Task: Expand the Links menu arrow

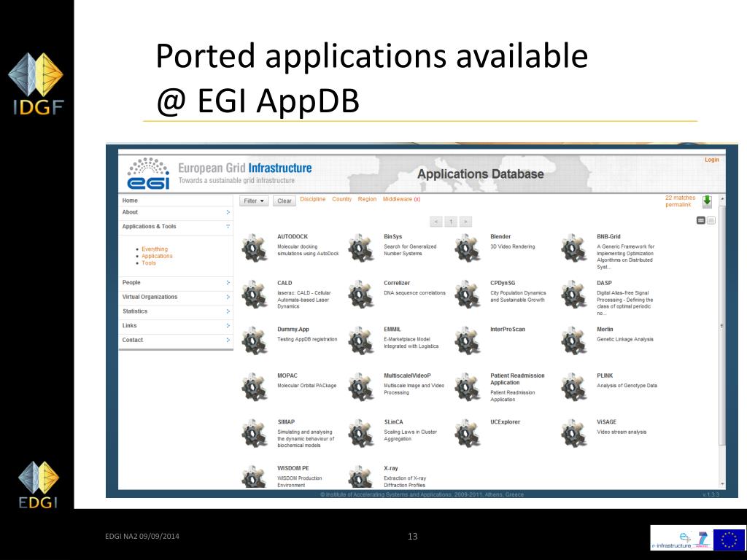Action: pos(228,326)
